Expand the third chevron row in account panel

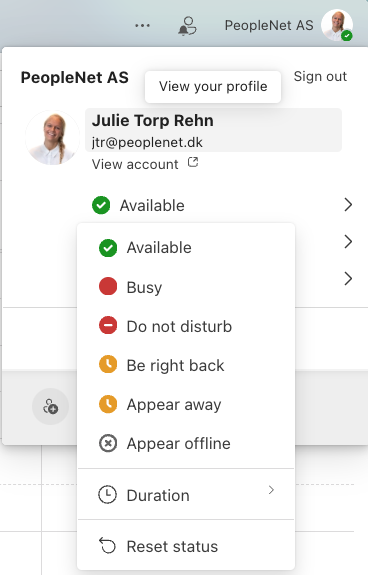(348, 279)
